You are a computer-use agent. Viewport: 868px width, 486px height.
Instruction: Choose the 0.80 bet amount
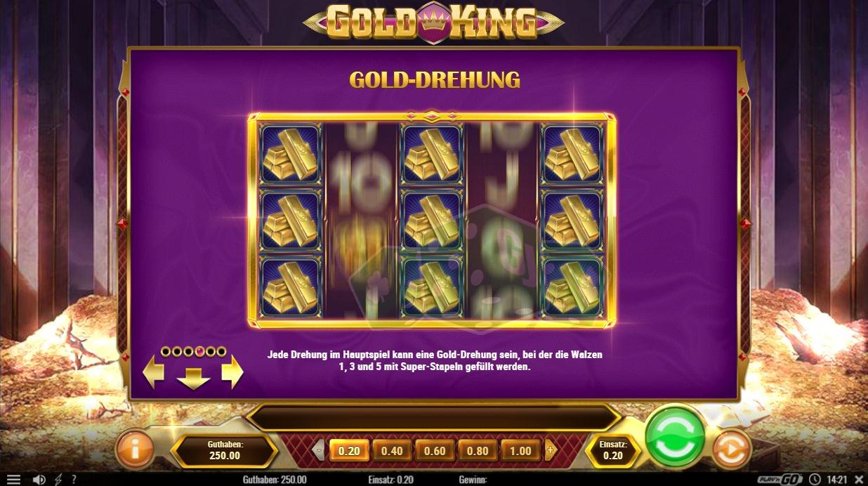pos(478,451)
